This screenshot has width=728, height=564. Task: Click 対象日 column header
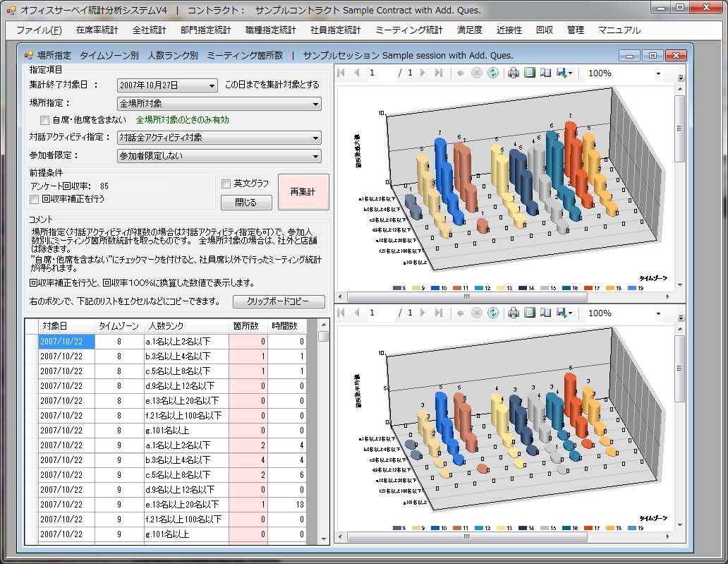(67, 326)
